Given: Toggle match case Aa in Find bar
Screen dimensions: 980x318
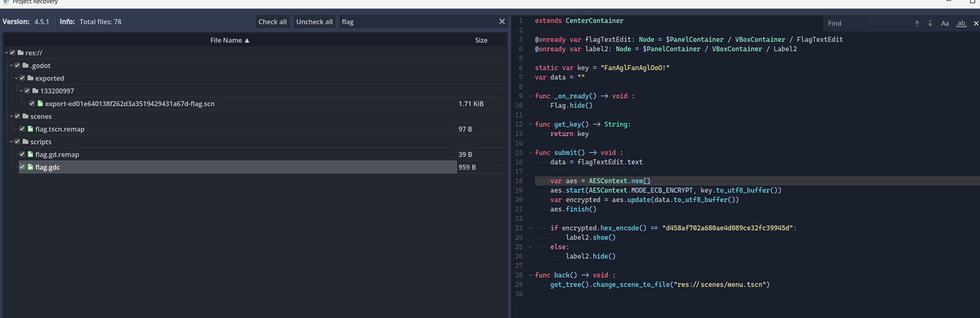Looking at the screenshot, I should [x=945, y=24].
